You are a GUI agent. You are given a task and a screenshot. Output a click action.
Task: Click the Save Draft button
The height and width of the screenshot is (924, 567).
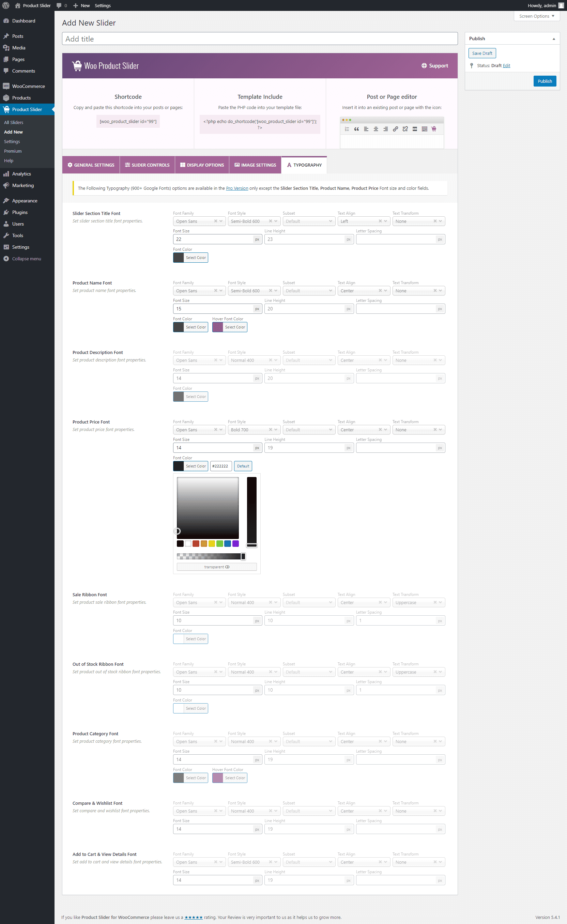coord(482,53)
